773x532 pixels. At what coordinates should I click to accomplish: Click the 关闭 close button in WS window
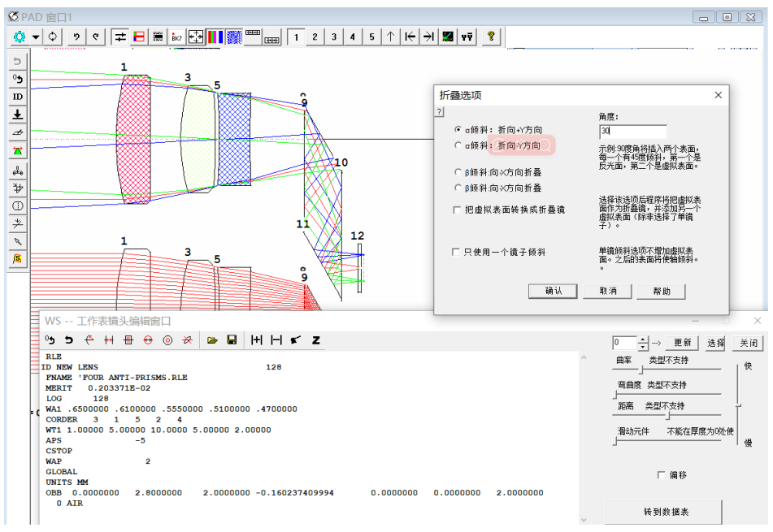click(748, 343)
